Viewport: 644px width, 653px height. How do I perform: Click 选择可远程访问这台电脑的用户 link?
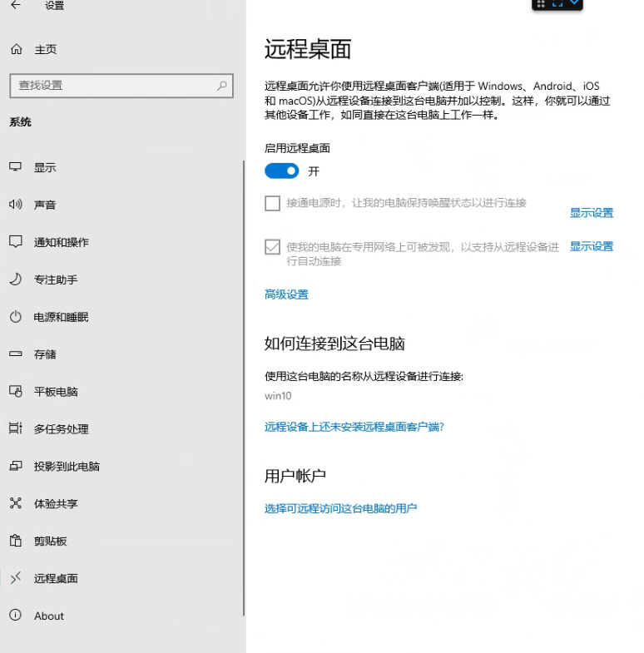[x=340, y=508]
